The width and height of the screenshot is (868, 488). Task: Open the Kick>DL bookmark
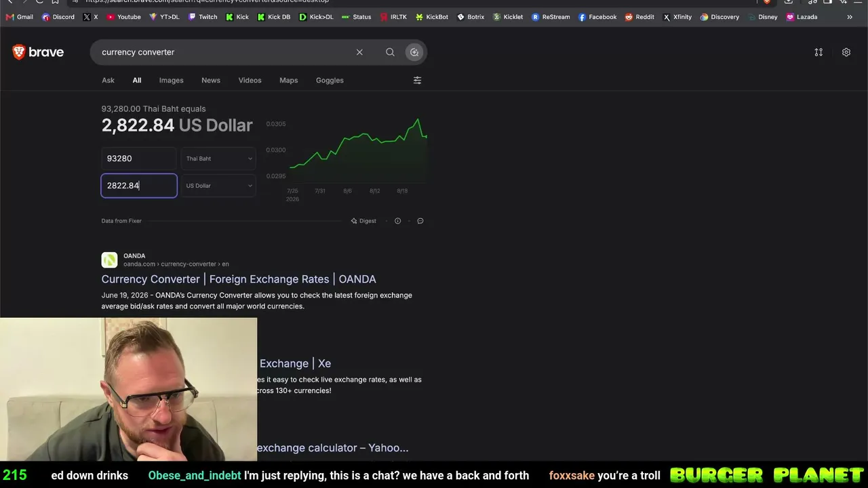[316, 17]
